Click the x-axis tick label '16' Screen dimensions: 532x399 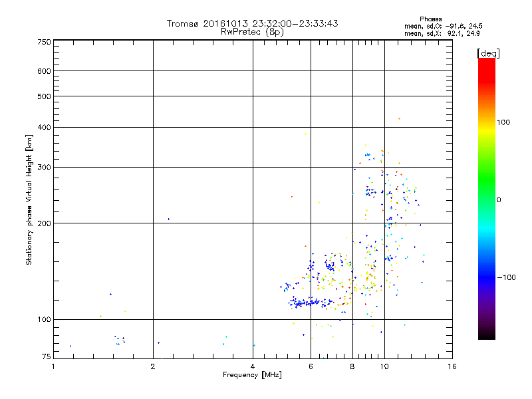[452, 366]
